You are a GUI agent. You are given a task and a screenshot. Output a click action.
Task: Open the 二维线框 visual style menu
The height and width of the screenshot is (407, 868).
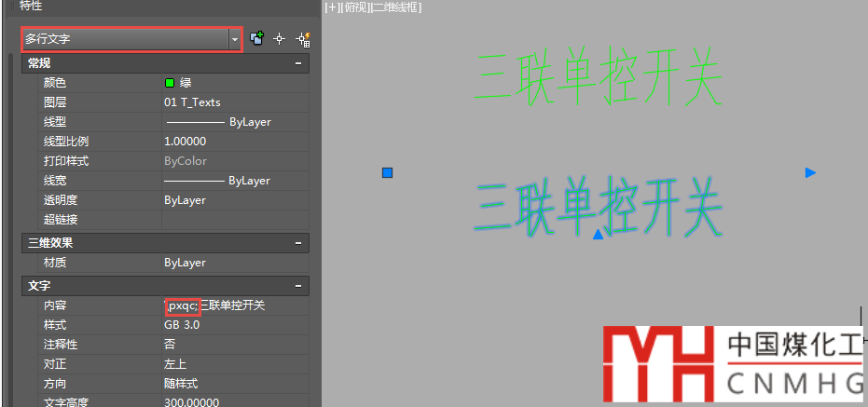click(394, 7)
